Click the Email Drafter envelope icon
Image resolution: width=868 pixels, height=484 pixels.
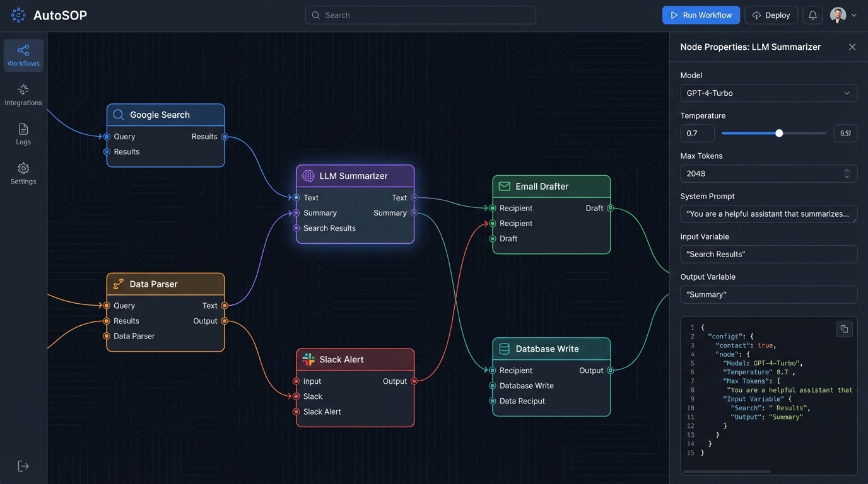coord(504,187)
